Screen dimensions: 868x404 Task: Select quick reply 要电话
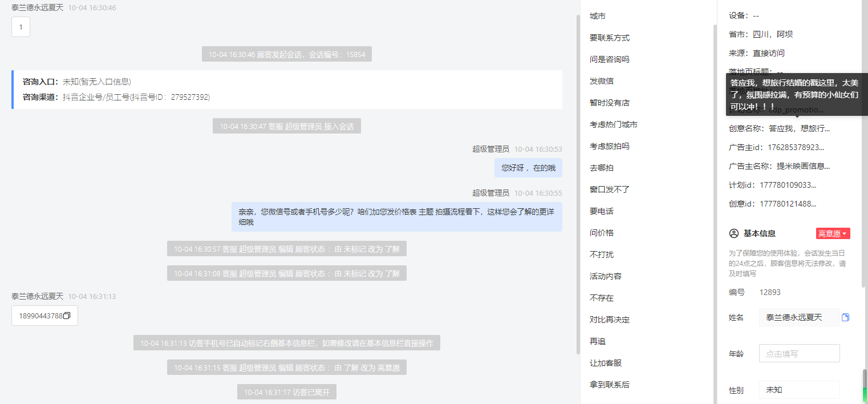point(602,211)
